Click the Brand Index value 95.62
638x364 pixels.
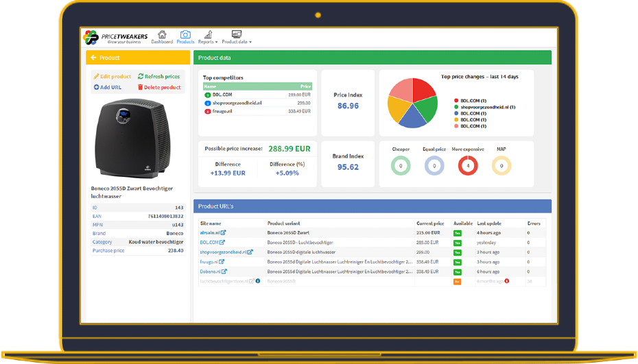coord(348,167)
